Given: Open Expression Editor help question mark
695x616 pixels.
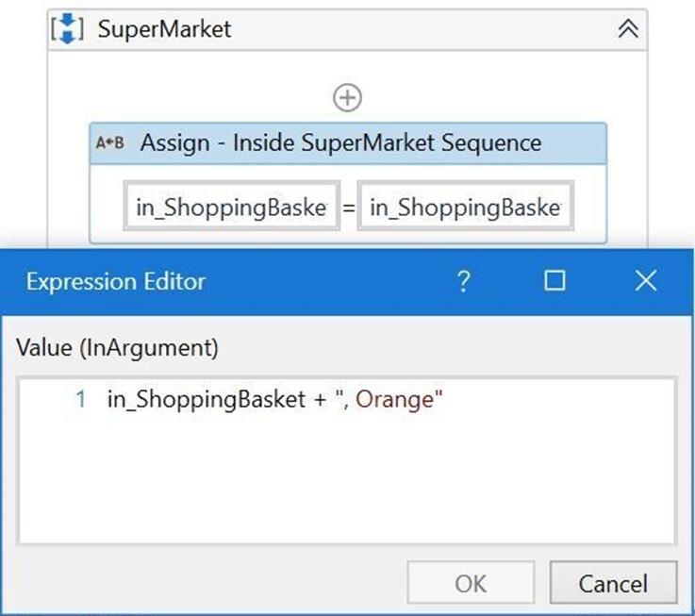Looking at the screenshot, I should point(464,281).
